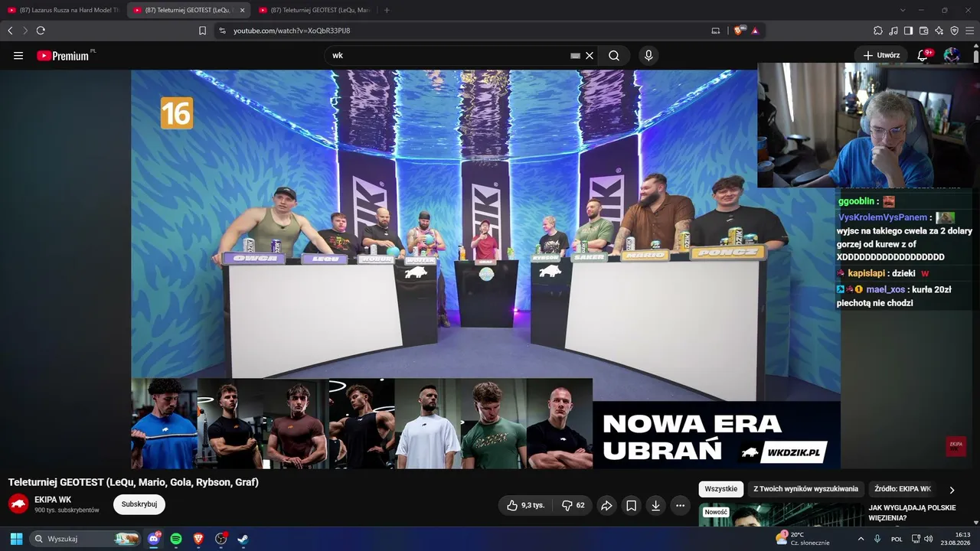The image size is (980, 551).
Task: Bookmark this page from the address bar
Action: (202, 31)
